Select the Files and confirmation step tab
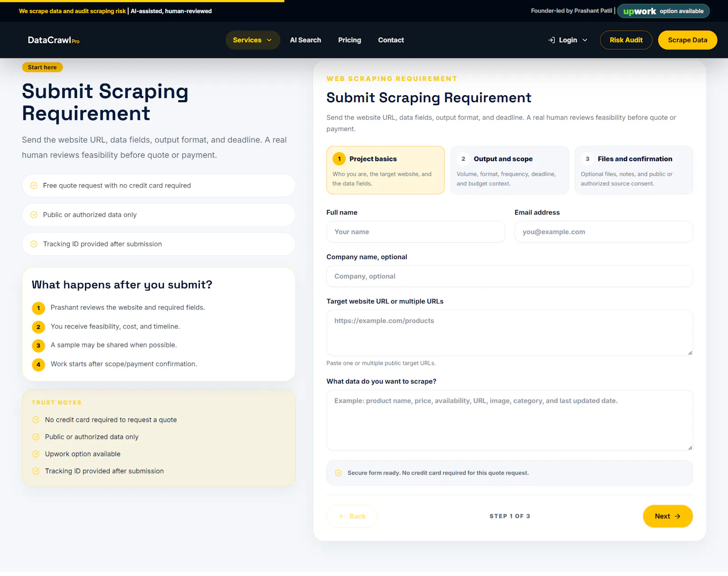This screenshot has height=576, width=728. (x=634, y=170)
